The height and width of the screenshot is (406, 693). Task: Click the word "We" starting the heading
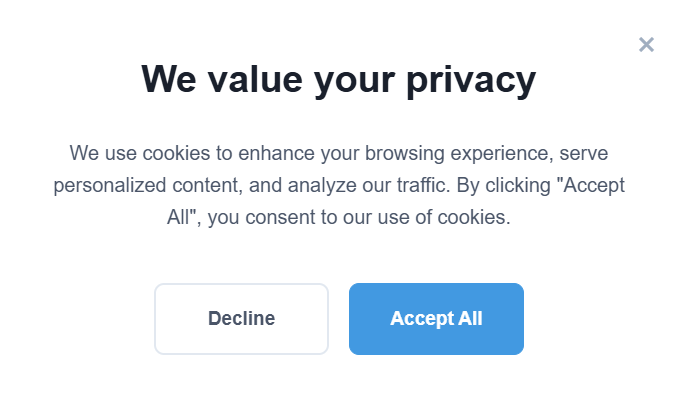click(169, 80)
